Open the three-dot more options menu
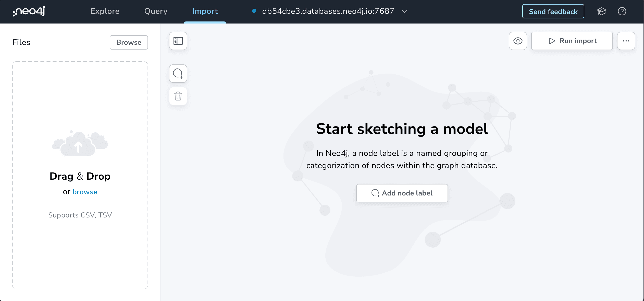The width and height of the screenshot is (644, 301). 626,41
